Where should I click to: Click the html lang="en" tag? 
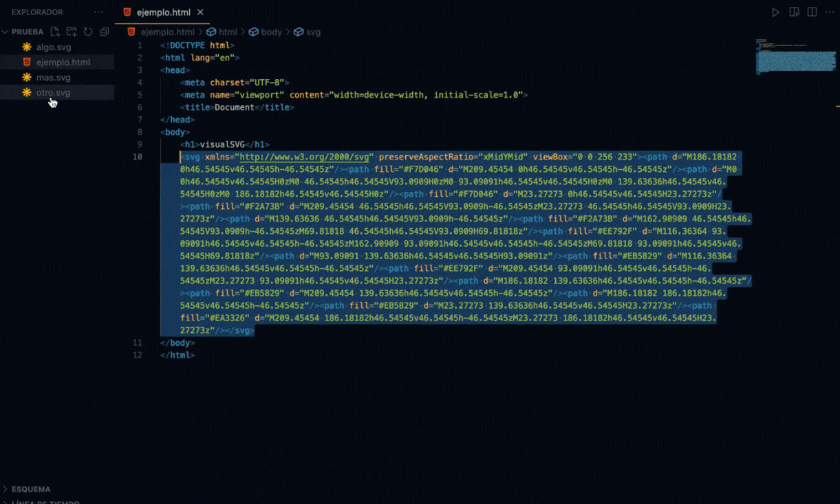pos(200,58)
